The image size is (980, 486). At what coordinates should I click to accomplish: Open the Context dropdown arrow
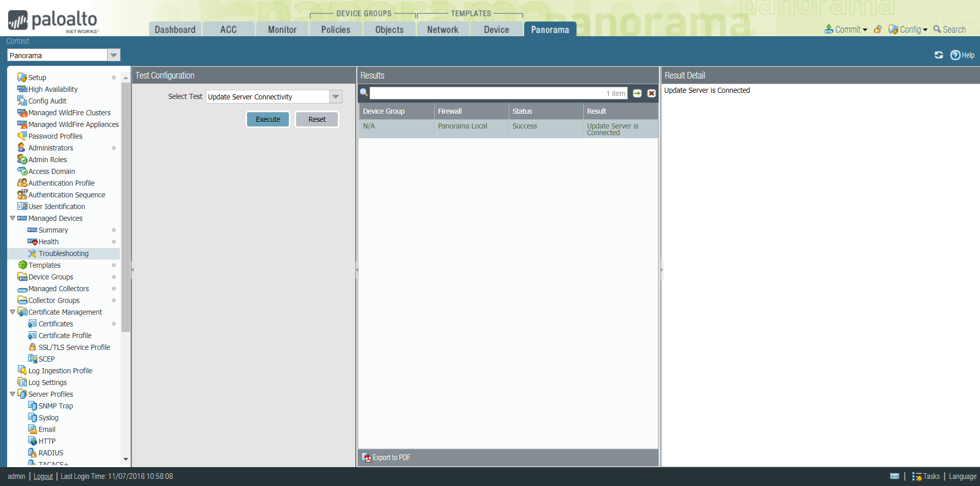pos(114,55)
